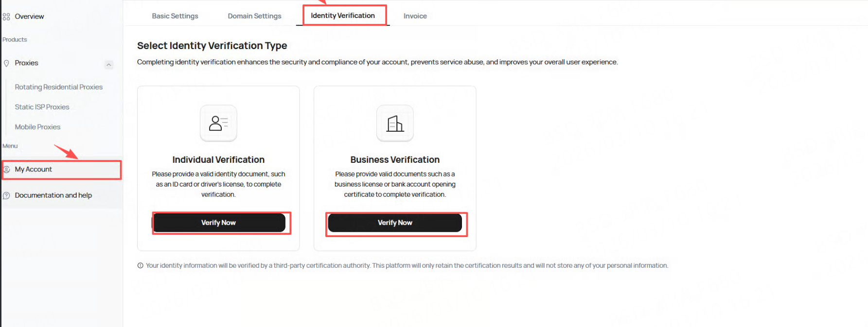Select the Business Verification building icon
Viewport: 868px width, 327px height.
395,123
